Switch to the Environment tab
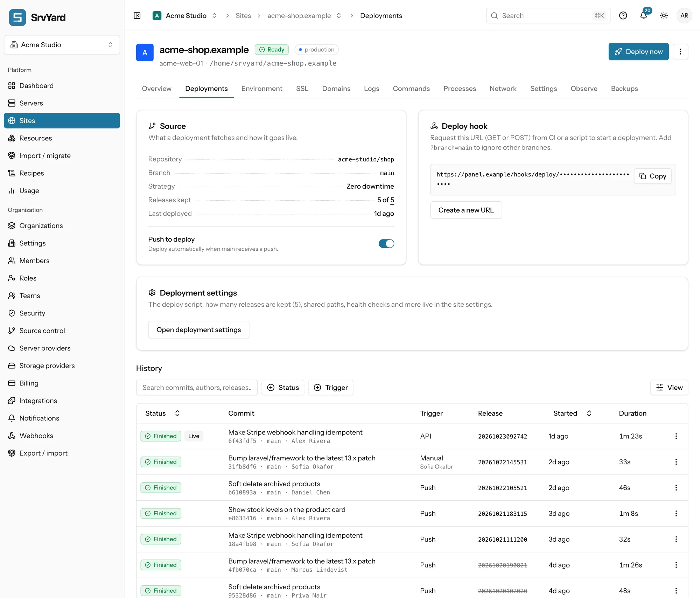 (262, 89)
